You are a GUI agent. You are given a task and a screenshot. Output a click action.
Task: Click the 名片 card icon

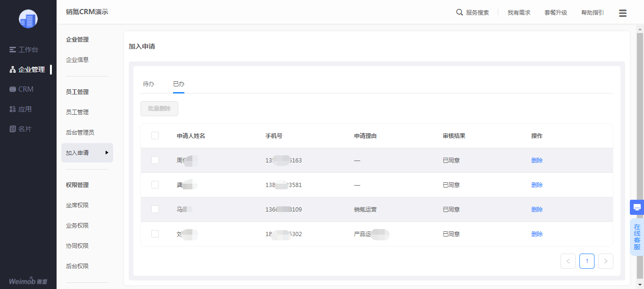13,129
